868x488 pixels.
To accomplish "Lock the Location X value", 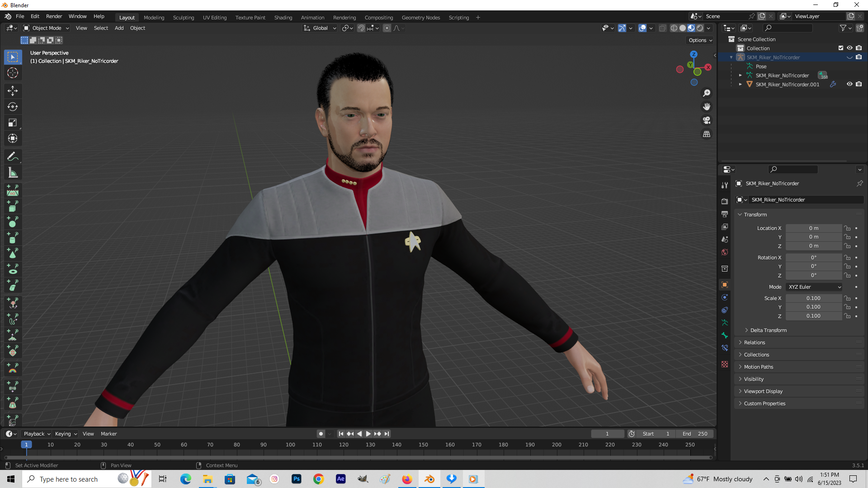I will (846, 228).
